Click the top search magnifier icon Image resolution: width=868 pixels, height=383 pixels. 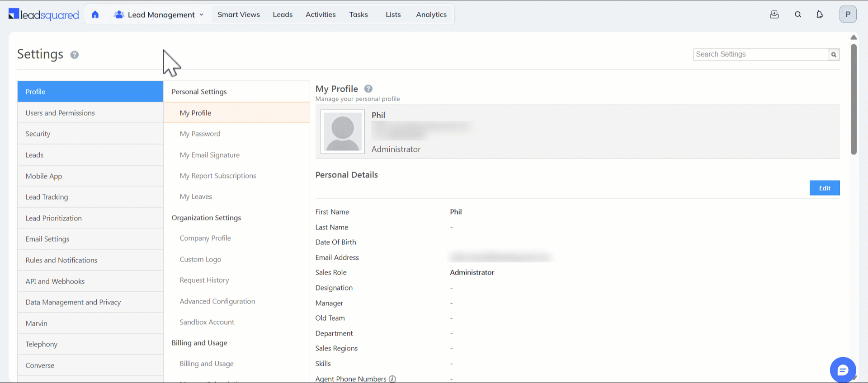pyautogui.click(x=798, y=14)
